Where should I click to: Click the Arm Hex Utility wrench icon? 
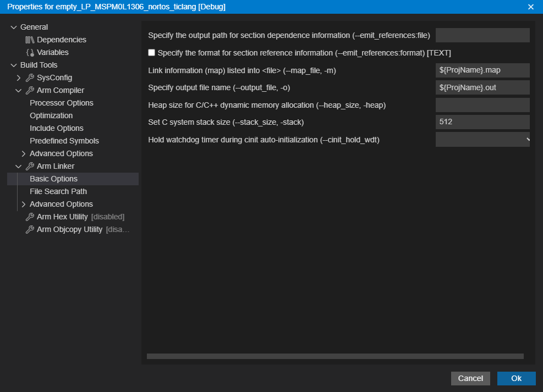click(x=30, y=217)
